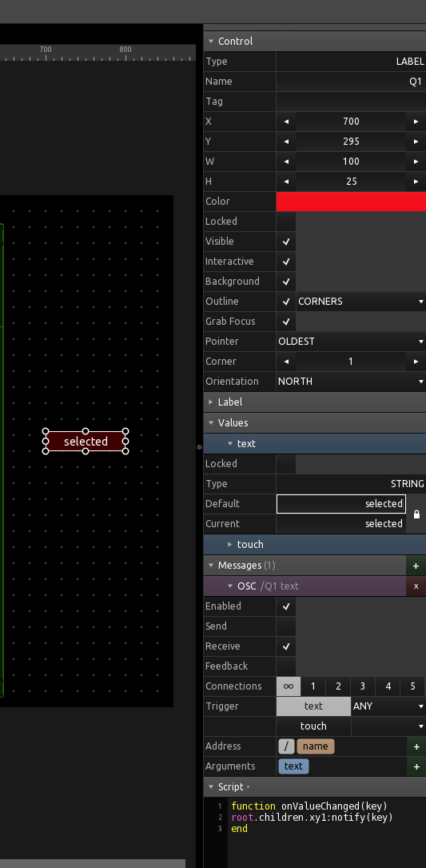Decrease the W value with left arrow
Screen dimensions: 426x868
(286, 161)
